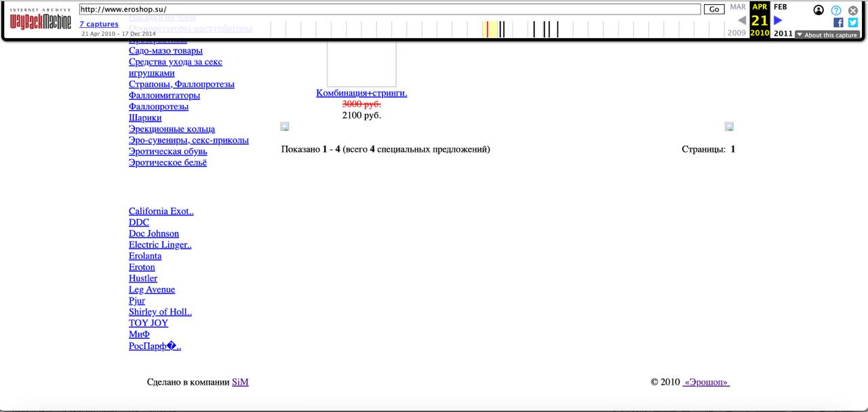The width and height of the screenshot is (868, 412).
Task: Open МиФ brand link
Action: (139, 335)
